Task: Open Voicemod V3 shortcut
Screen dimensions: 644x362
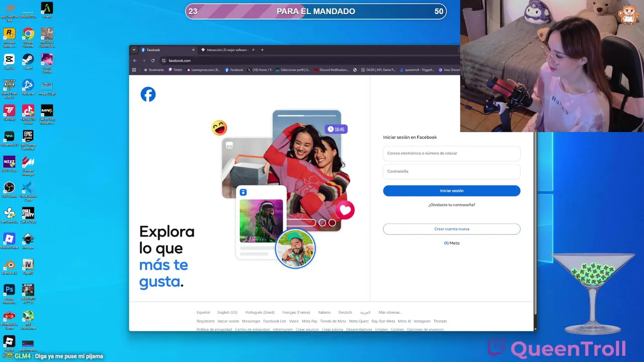Action: [x=9, y=139]
